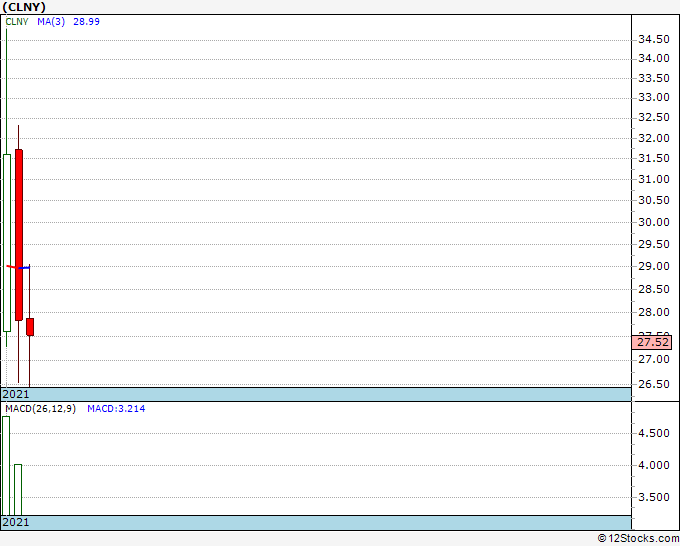Click the 29.00 price axis label
The width and height of the screenshot is (680, 546).
click(654, 266)
